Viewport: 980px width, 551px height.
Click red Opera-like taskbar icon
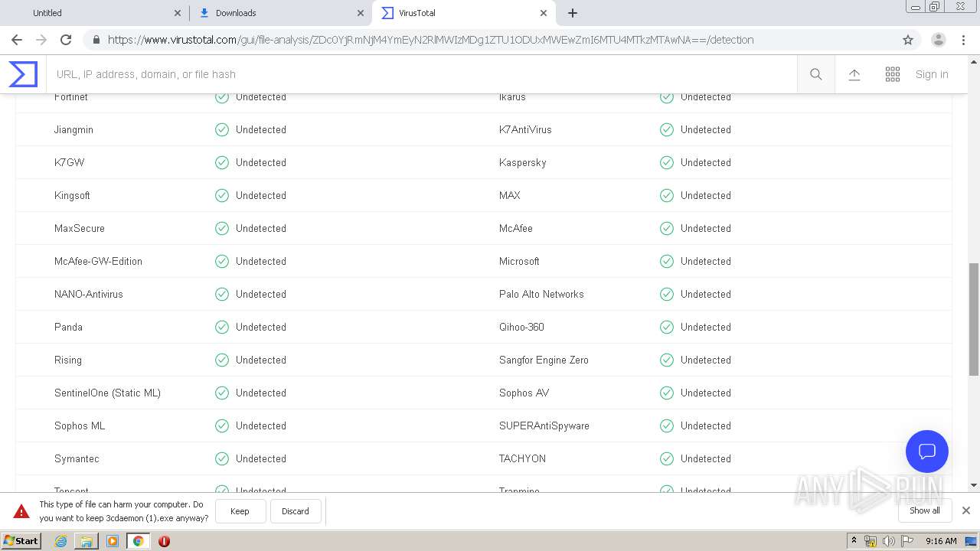164,541
